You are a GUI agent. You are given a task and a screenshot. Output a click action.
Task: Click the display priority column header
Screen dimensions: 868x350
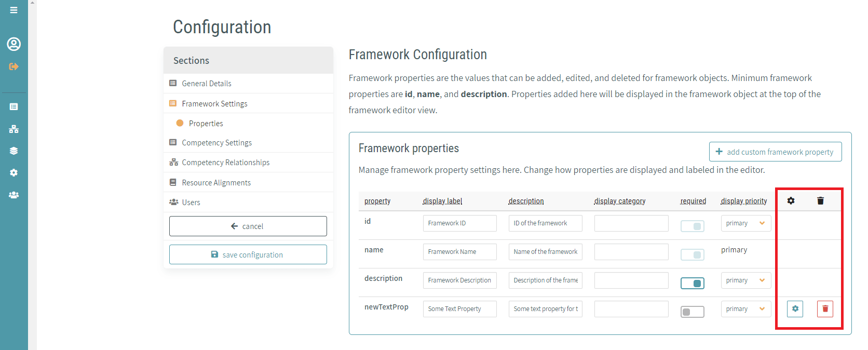(x=744, y=201)
